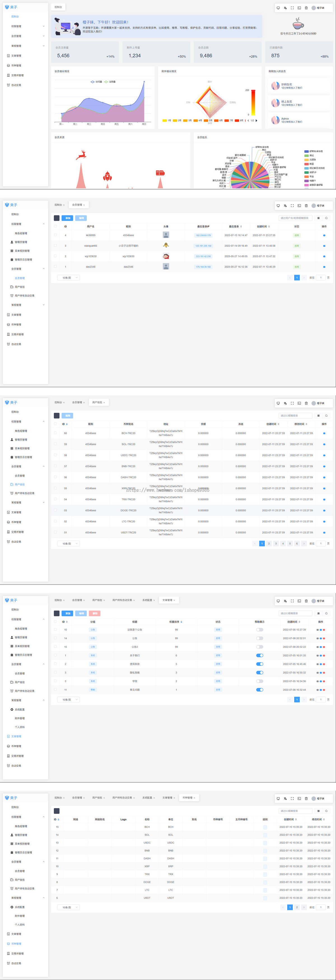This screenshot has width=336, height=980.
Task: Click terminal icon in 币种管理 page header
Action: (x=299, y=798)
